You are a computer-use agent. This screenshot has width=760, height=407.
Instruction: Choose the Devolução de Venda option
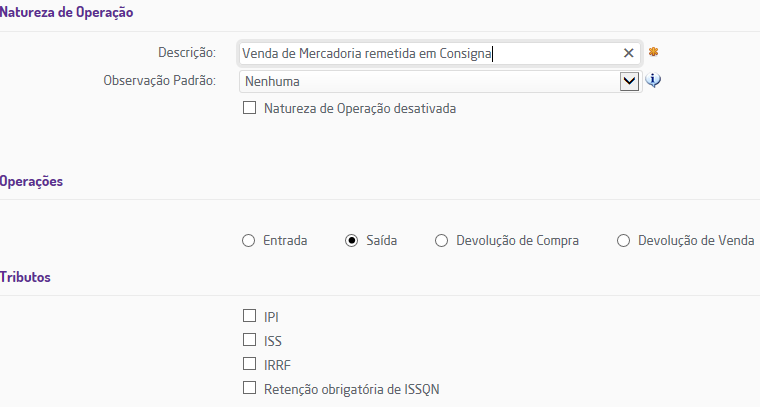click(624, 240)
